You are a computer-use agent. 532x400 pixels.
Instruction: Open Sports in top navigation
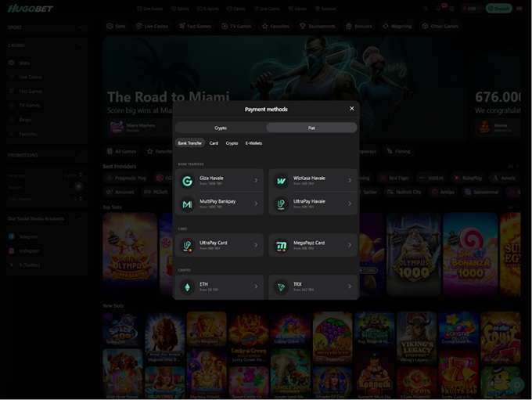180,9
